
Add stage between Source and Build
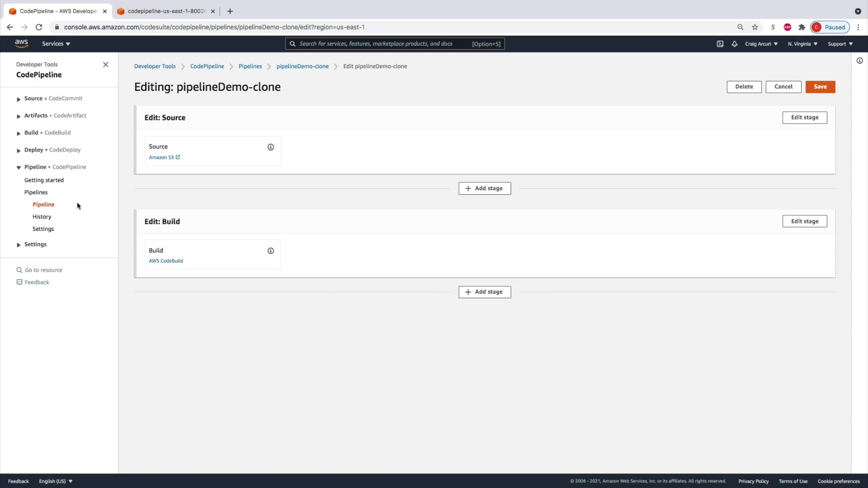[485, 188]
